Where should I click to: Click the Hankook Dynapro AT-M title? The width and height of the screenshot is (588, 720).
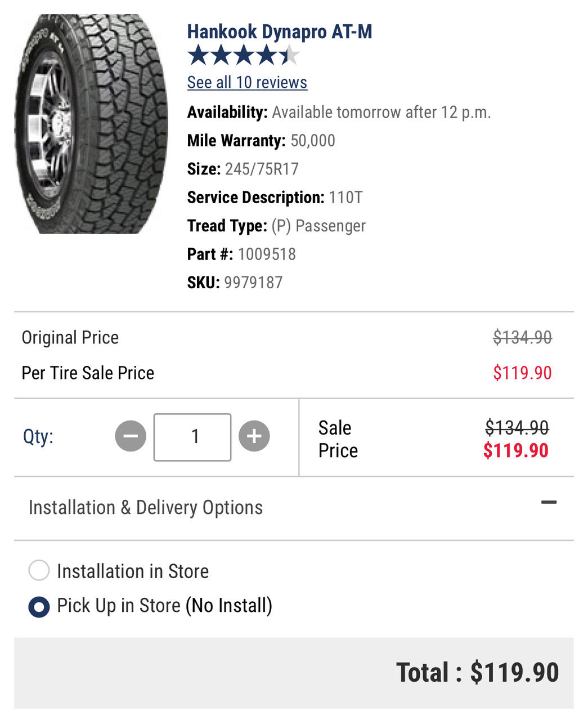tap(280, 32)
